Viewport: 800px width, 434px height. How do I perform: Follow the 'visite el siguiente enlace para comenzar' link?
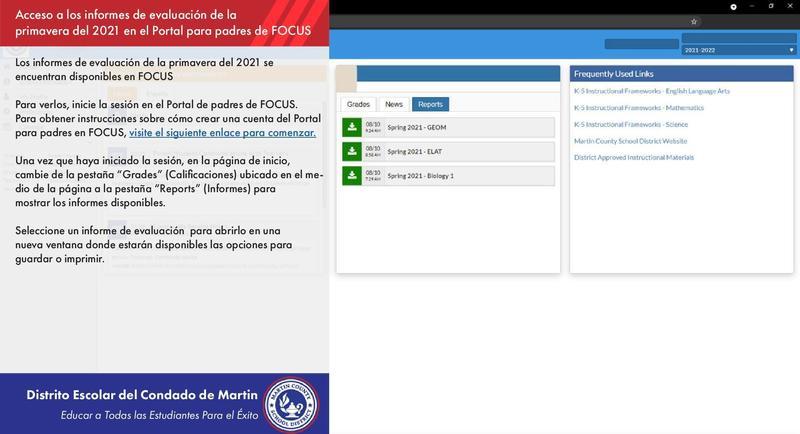222,132
